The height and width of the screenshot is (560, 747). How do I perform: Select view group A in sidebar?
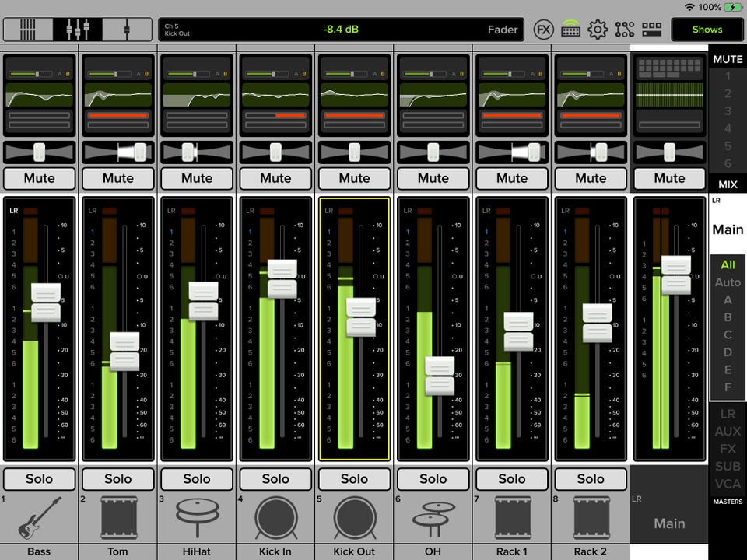728,299
